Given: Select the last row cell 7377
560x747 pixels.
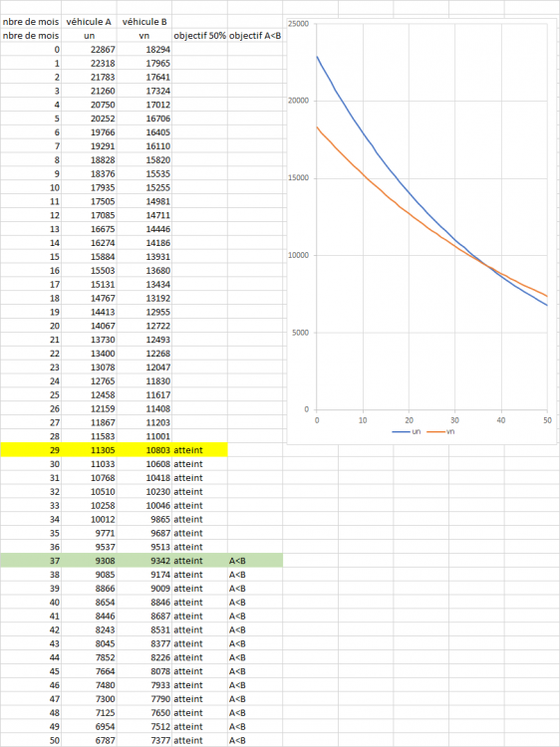Looking at the screenshot, I should (x=144, y=740).
